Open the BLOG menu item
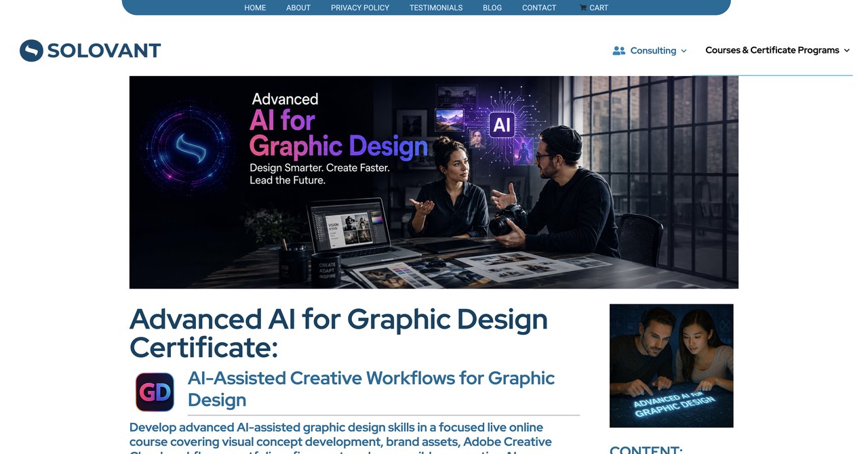The image size is (868, 454). point(492,8)
